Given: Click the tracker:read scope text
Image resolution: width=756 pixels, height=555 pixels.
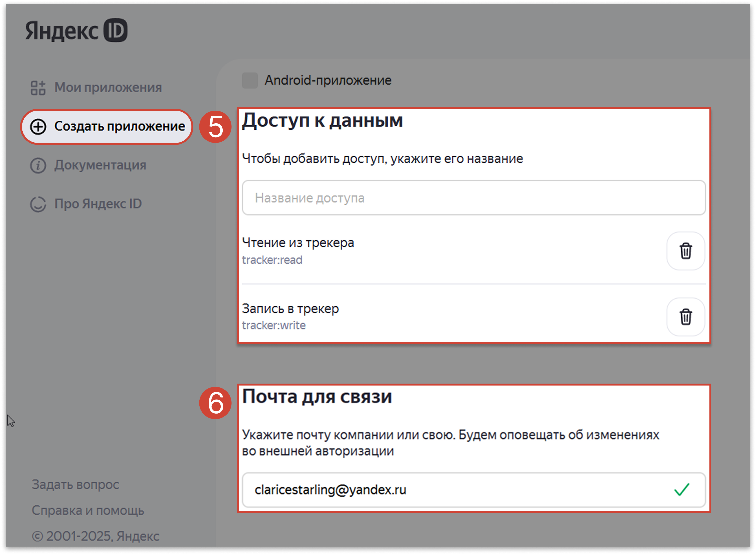Looking at the screenshot, I should click(x=272, y=260).
